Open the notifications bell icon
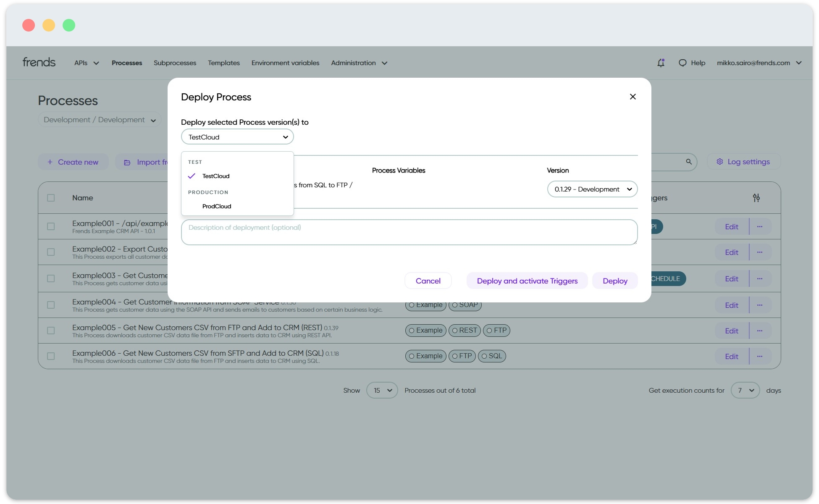The height and width of the screenshot is (504, 819). point(661,63)
